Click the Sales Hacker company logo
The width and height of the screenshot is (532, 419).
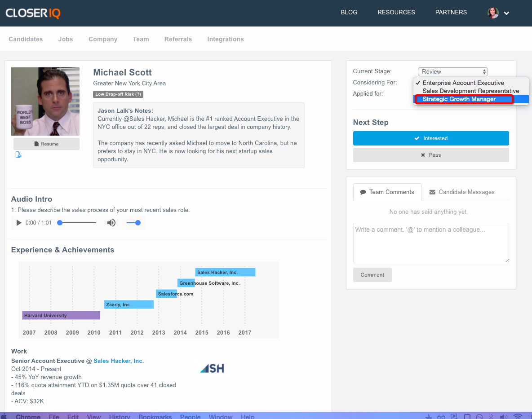tap(212, 369)
